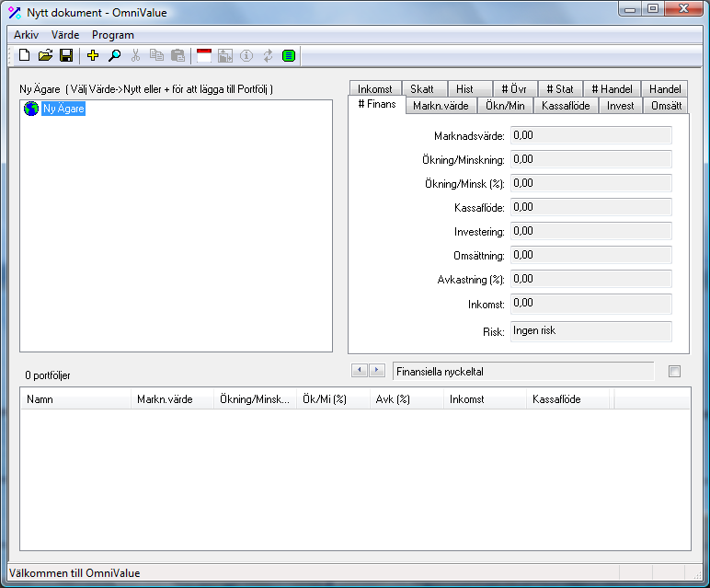Click the OmniValue app icon in the title bar

tap(15, 13)
